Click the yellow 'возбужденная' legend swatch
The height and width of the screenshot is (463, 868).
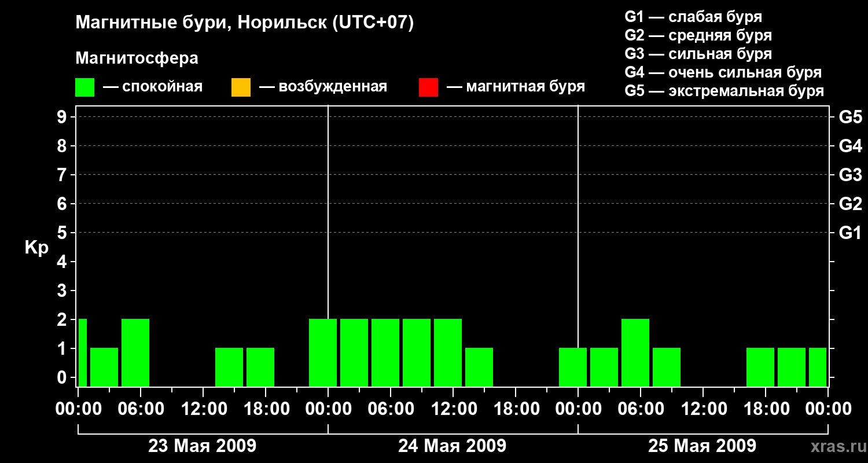pos(241,87)
